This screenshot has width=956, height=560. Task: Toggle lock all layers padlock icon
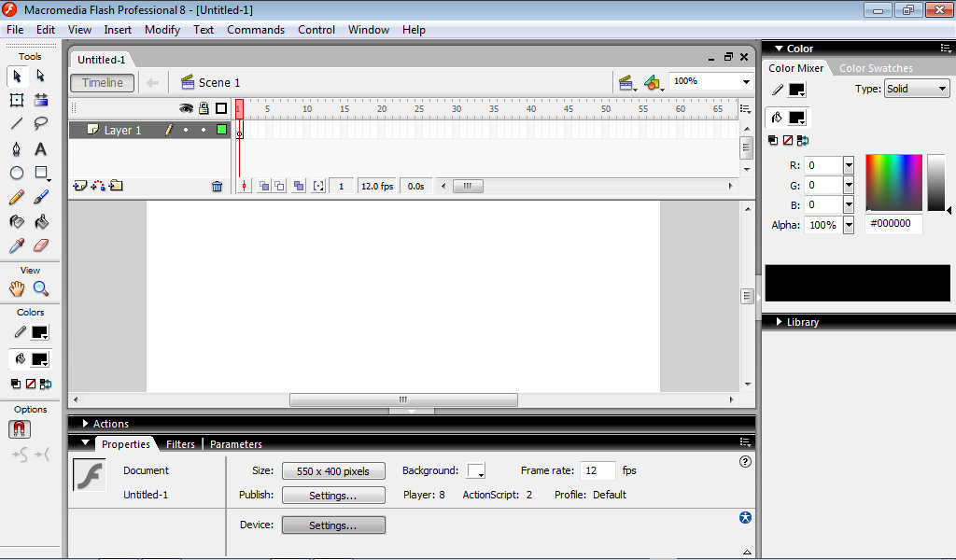tap(204, 108)
